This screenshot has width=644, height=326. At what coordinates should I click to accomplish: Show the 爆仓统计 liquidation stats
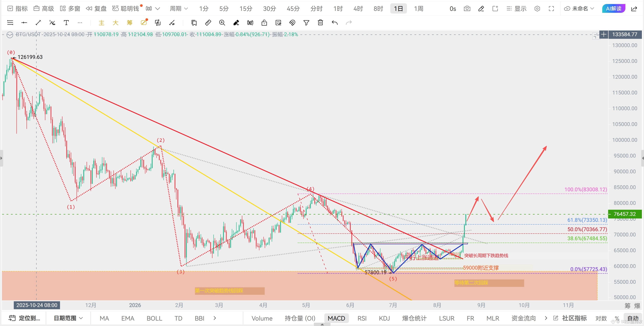[414, 318]
